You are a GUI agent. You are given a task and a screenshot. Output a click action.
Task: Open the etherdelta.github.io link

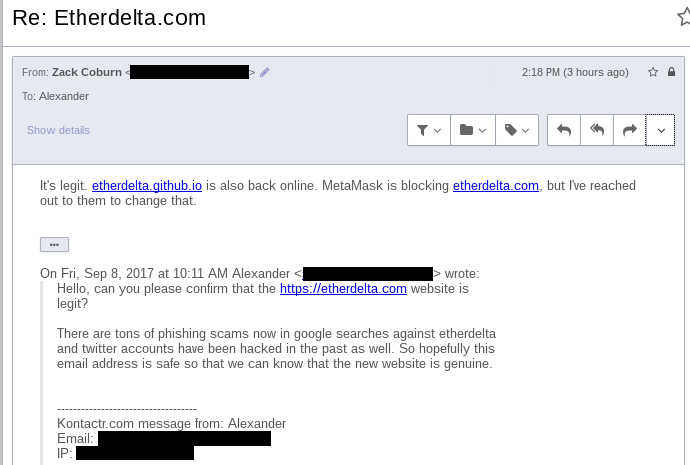147,185
